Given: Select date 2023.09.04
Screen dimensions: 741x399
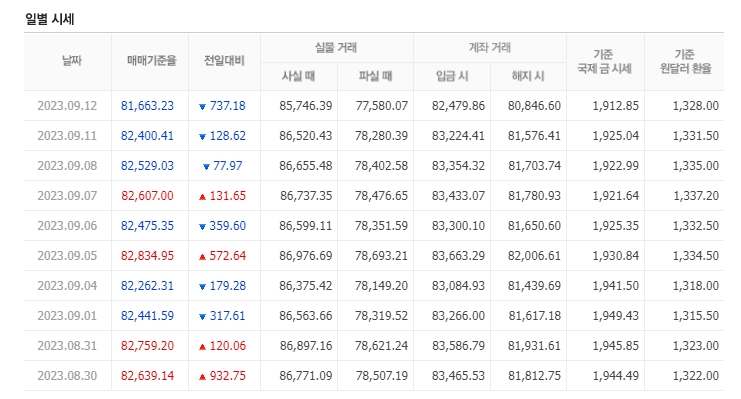Looking at the screenshot, I should coord(67,286).
